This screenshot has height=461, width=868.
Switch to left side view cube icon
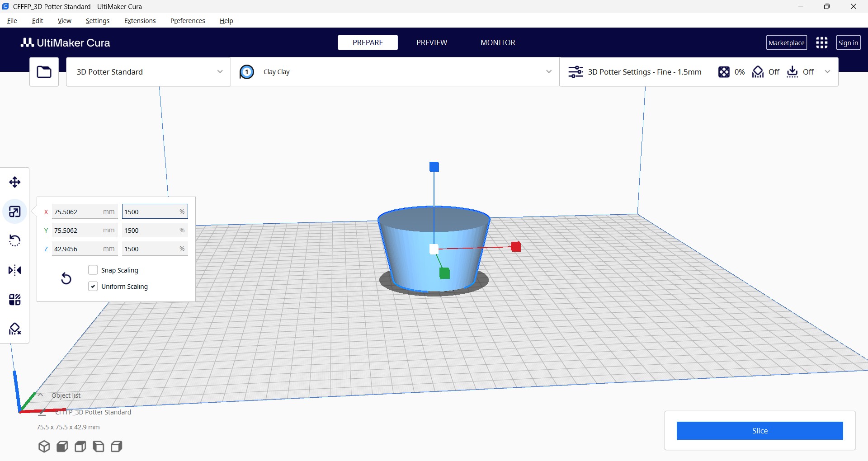point(98,447)
